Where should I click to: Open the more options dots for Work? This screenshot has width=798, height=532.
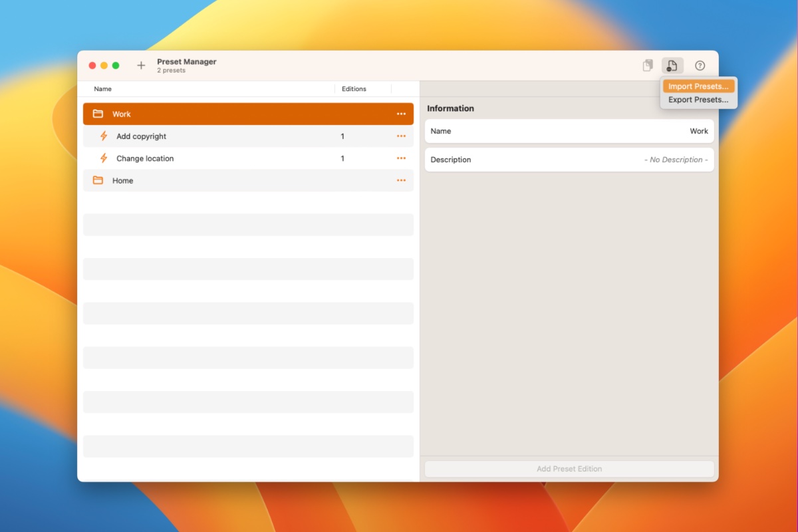coord(401,114)
